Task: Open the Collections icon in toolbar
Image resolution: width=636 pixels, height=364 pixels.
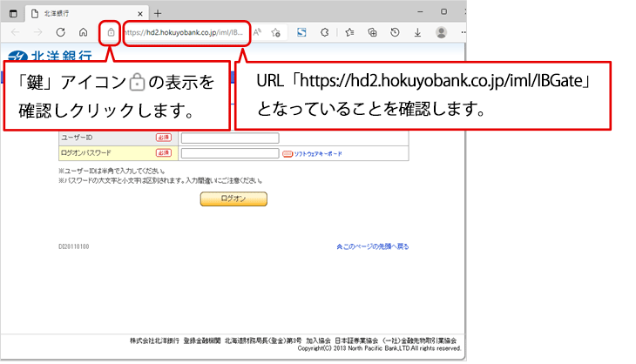Action: (372, 32)
